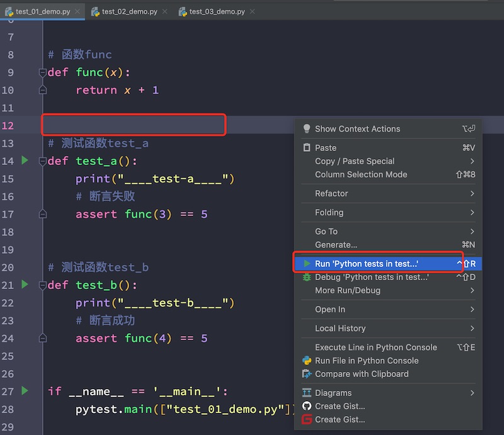
Task: Click the Python file icon on test_03_demo.py tab
Action: (x=183, y=12)
